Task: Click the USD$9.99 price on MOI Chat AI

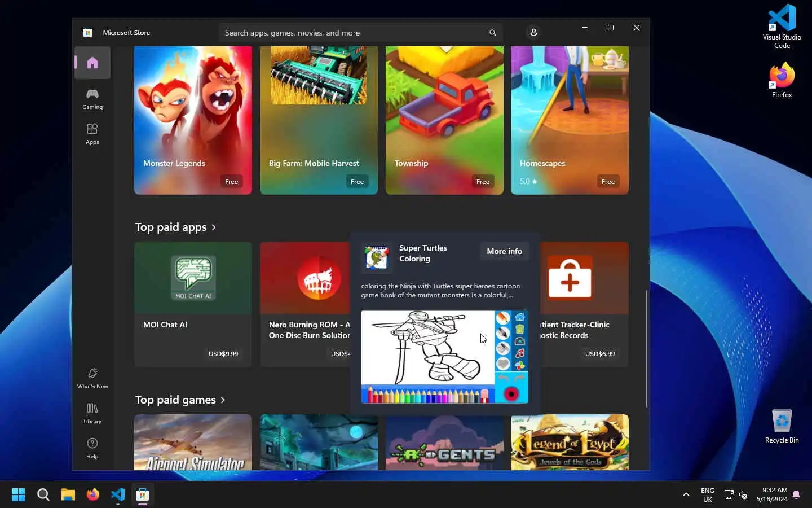Action: click(x=223, y=354)
